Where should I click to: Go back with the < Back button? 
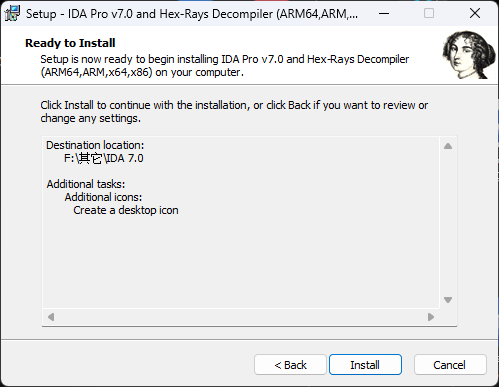click(290, 365)
